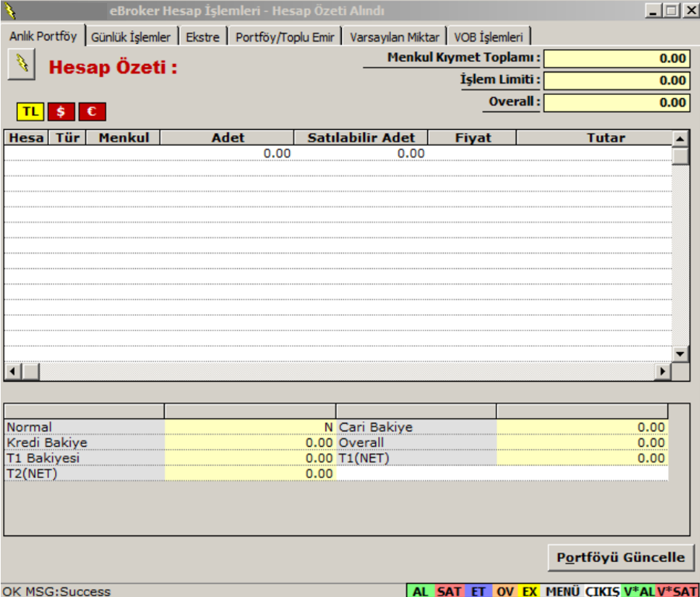
Task: Click Satılabilir Adet column header
Action: tap(360, 137)
